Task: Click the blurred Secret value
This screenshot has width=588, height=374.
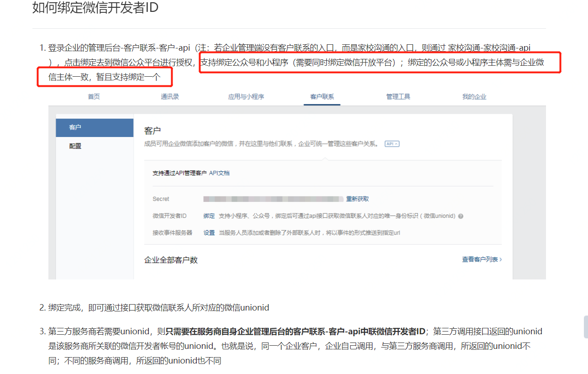Action: pos(273,199)
